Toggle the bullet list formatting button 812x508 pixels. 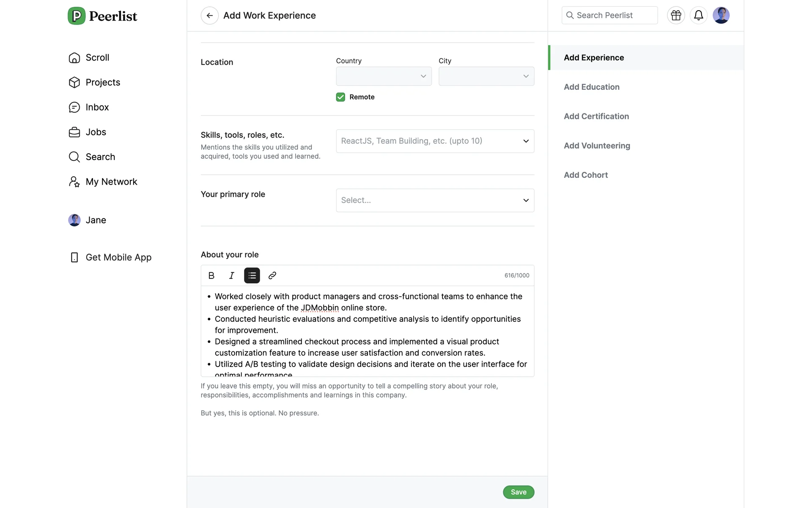point(252,276)
